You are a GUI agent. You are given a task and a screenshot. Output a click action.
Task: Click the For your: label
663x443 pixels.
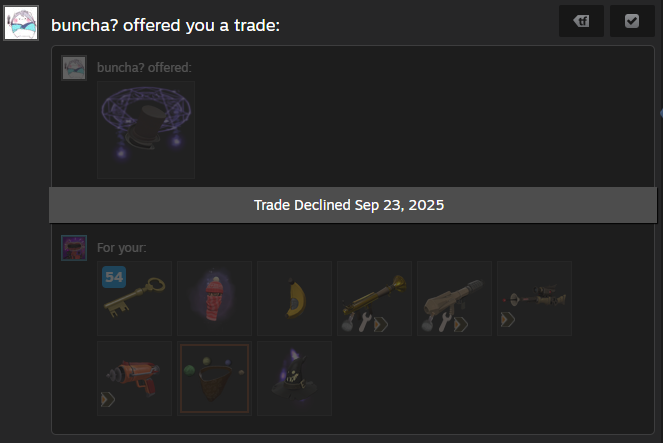(x=122, y=248)
